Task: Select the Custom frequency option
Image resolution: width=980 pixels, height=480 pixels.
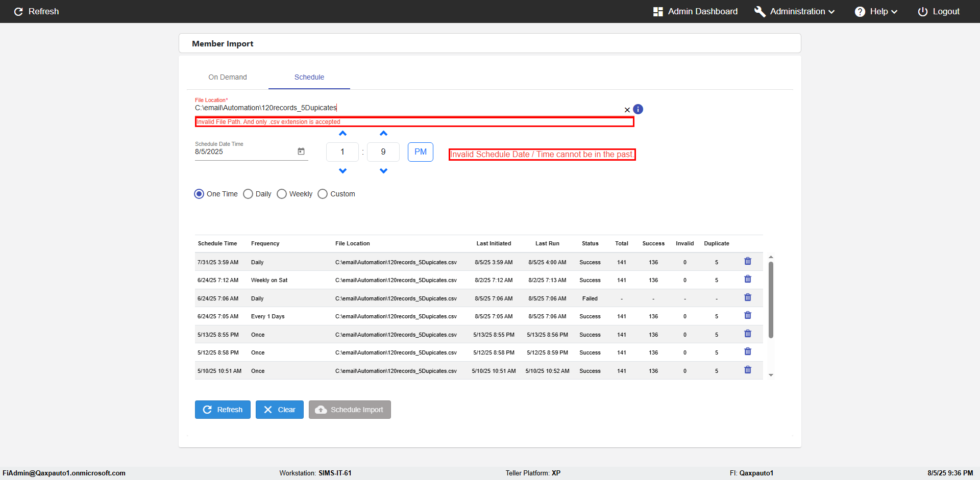Action: (x=323, y=194)
